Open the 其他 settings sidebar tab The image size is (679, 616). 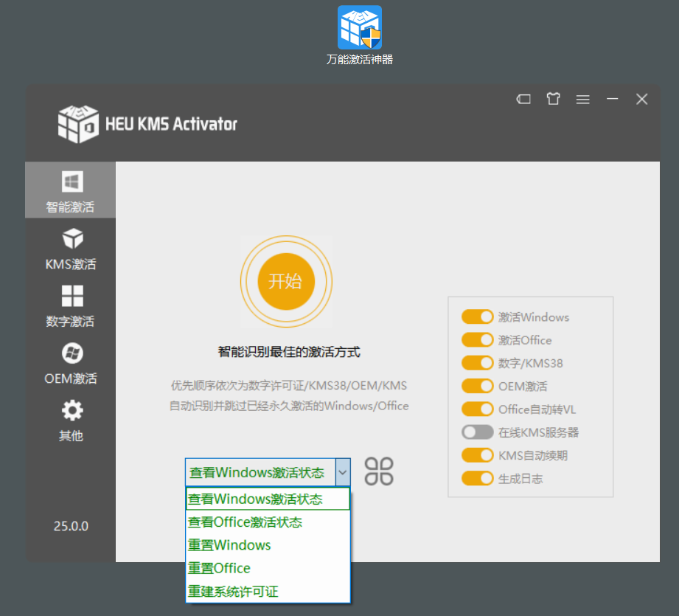70,421
